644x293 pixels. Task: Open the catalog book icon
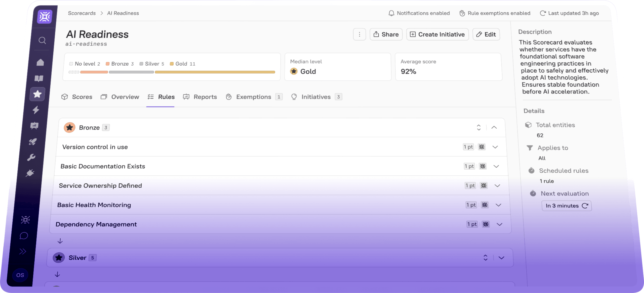pyautogui.click(x=39, y=78)
